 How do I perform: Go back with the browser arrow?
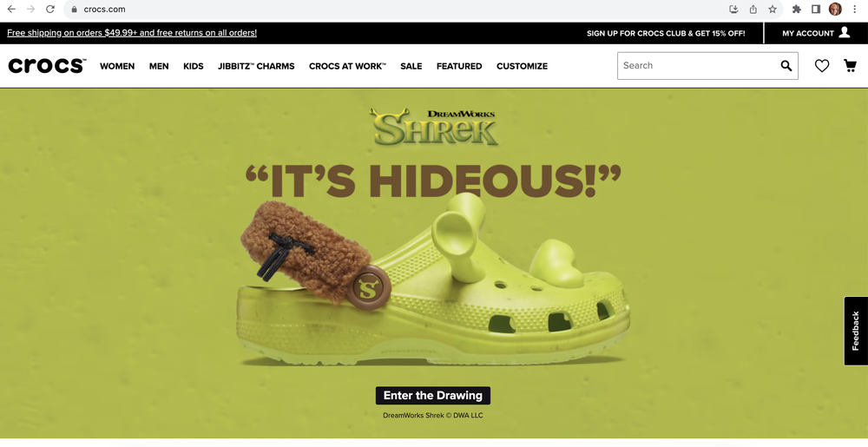[x=11, y=9]
